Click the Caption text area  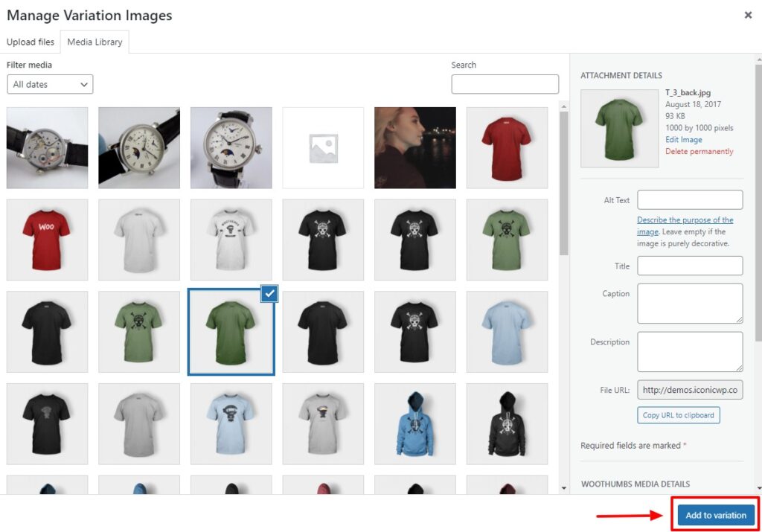689,303
